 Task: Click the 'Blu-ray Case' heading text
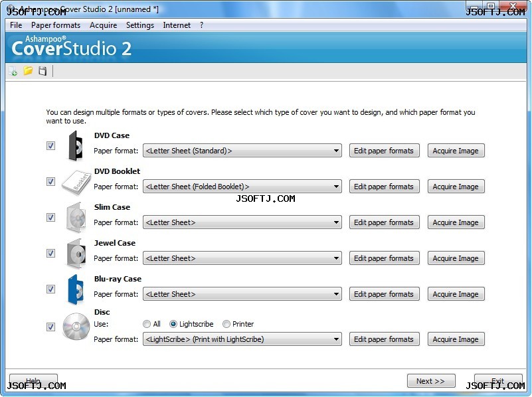[118, 279]
